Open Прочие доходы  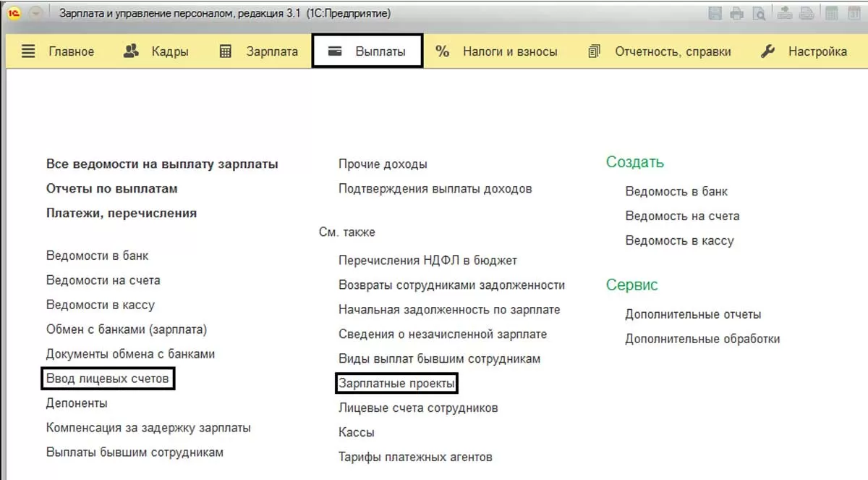[383, 164]
